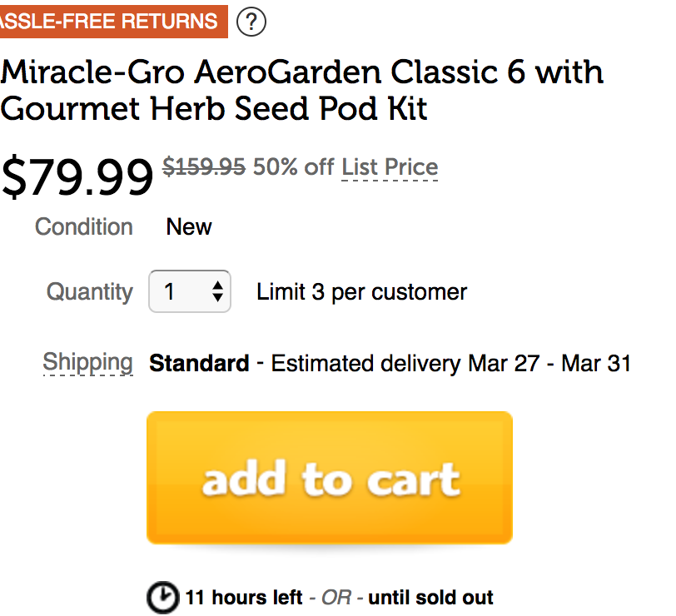Click the Quantity stepper arrows
Screen dimensions: 676x616
tap(217, 291)
